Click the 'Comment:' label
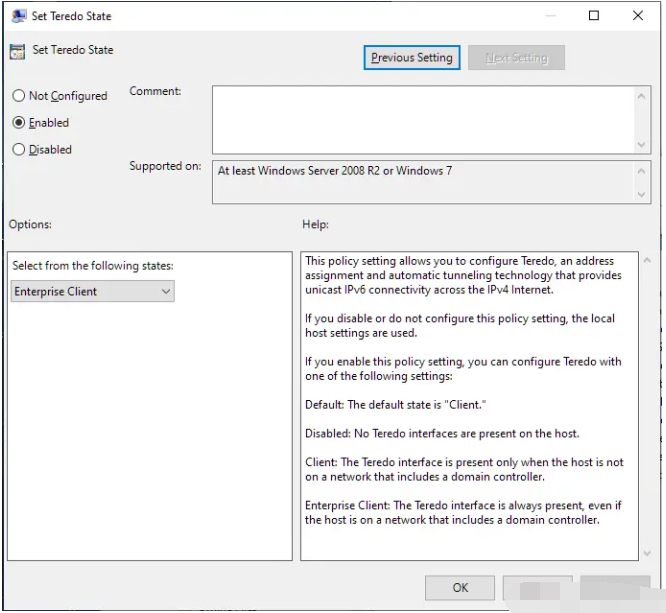 coord(155,91)
